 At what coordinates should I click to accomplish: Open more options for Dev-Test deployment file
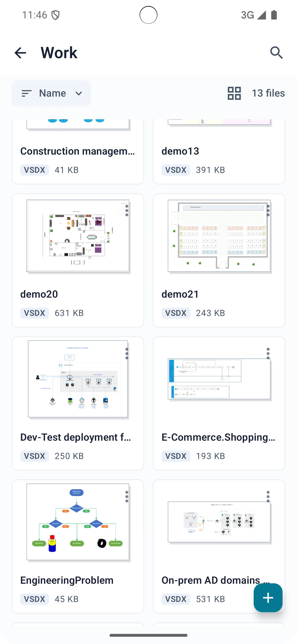[x=127, y=354]
